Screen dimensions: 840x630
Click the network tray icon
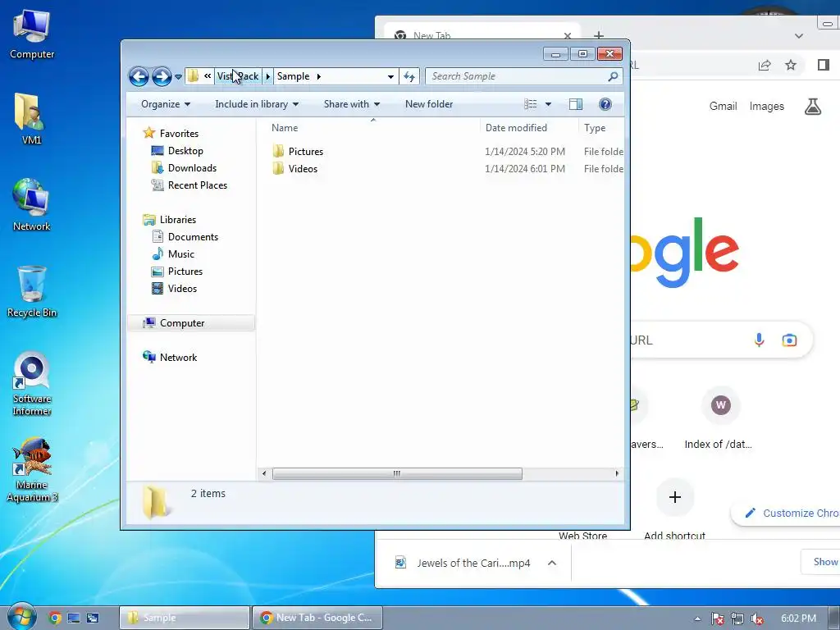pos(737,619)
